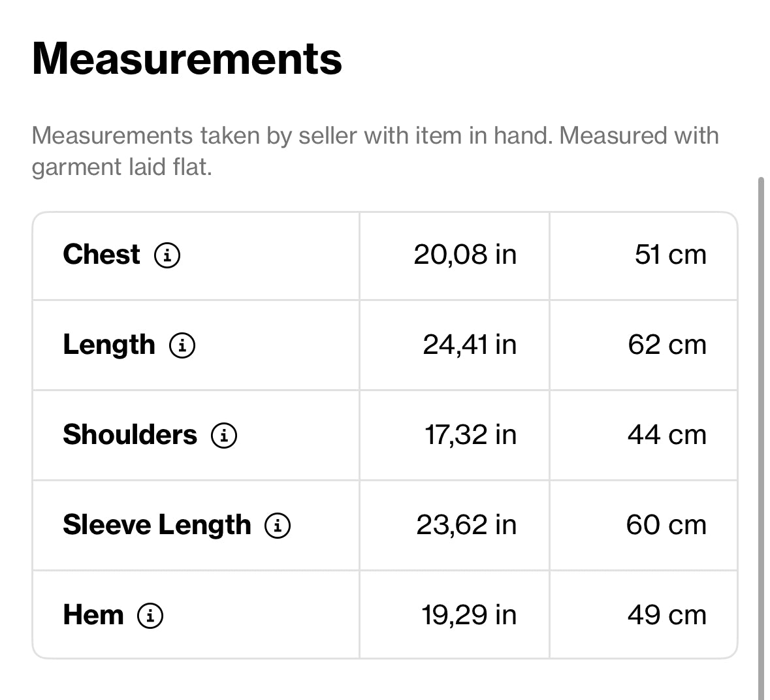Open the info icon beside Sleeve Length
Viewport: 770px width, 700px height.
[x=278, y=525]
